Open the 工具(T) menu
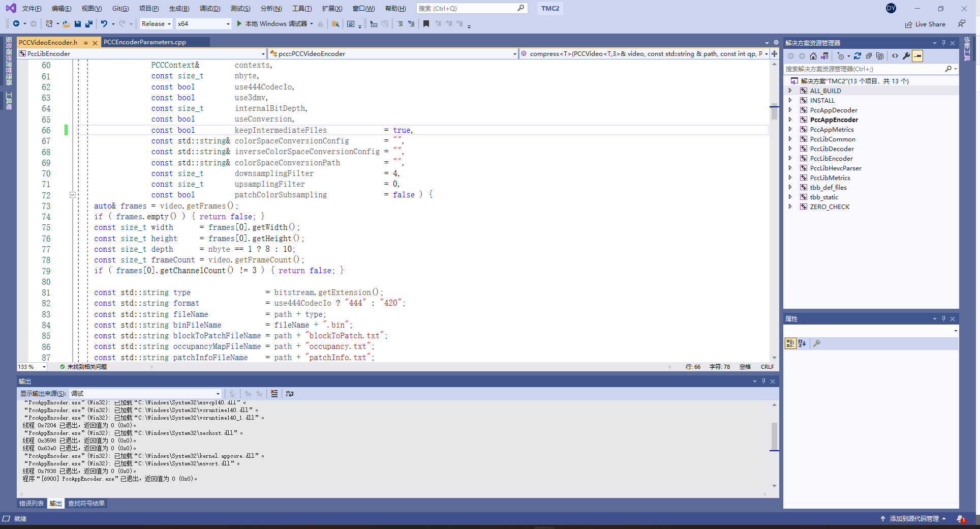 [302, 8]
